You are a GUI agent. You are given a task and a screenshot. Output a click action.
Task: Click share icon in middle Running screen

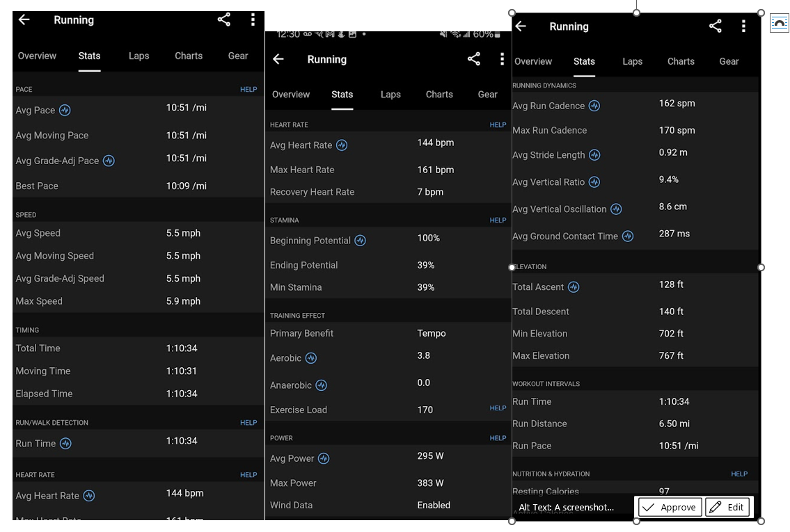coord(473,59)
